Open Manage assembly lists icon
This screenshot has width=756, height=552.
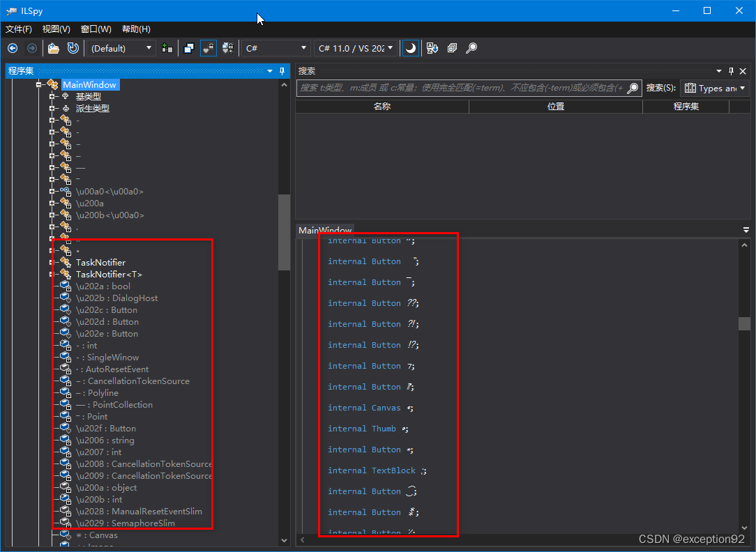point(167,48)
